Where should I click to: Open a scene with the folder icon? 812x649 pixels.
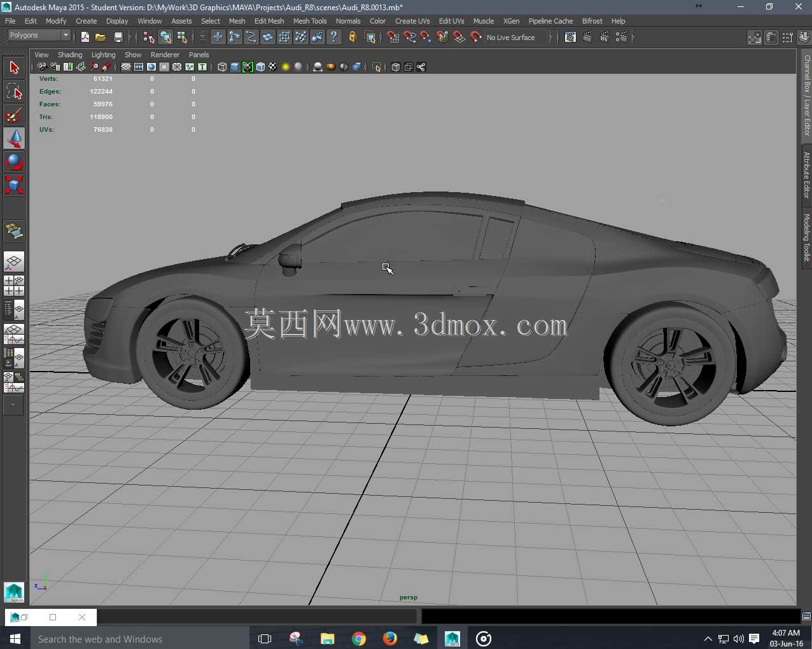(x=101, y=38)
